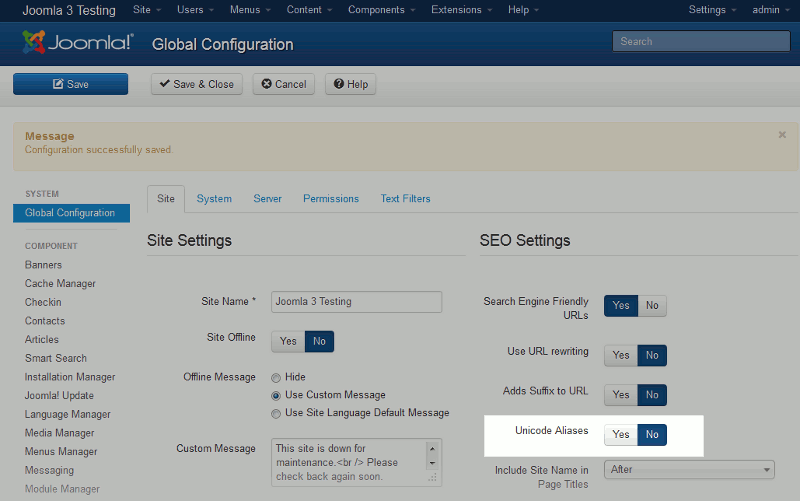Open the Text Filters tab
This screenshot has height=501, width=800.
405,199
